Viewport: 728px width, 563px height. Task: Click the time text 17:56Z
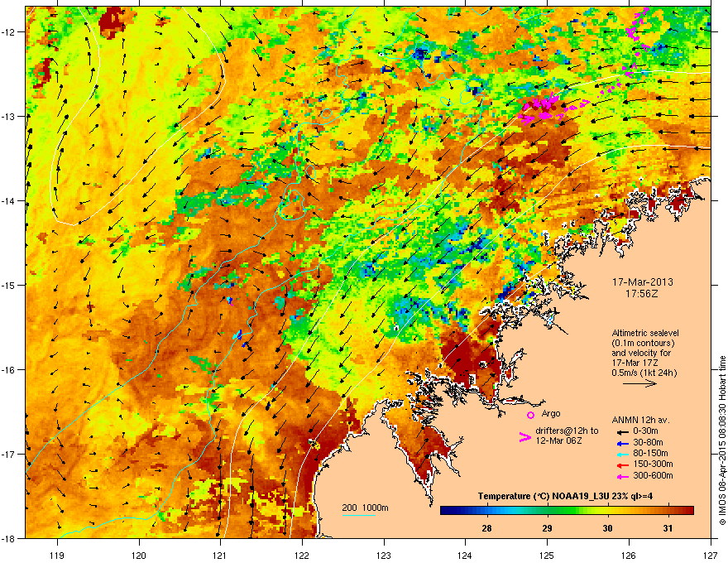tap(642, 294)
